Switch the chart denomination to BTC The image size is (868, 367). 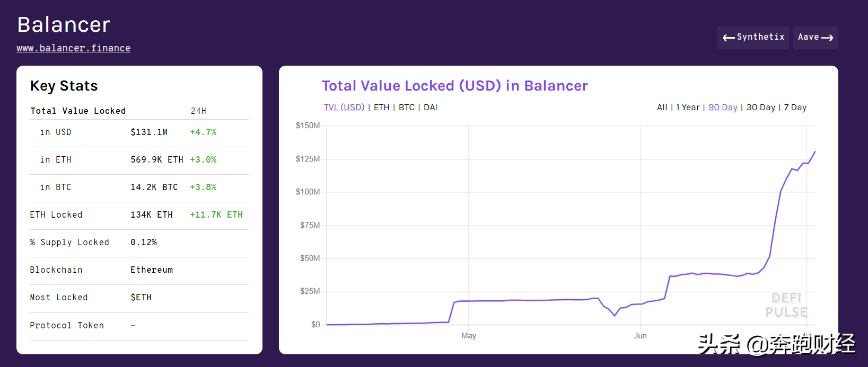click(406, 107)
